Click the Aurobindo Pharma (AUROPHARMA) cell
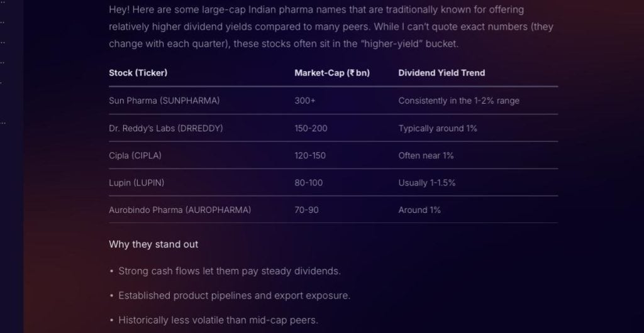 click(x=180, y=210)
